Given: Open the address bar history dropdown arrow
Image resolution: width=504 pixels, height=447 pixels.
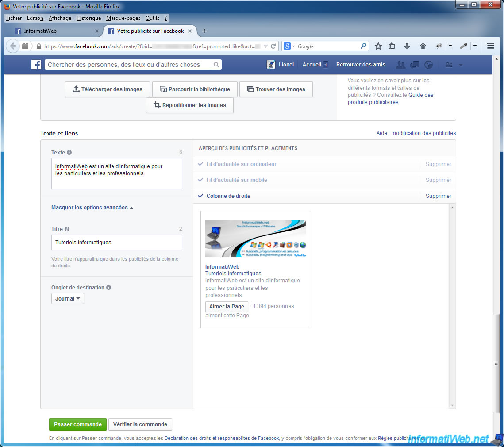Looking at the screenshot, I should pyautogui.click(x=265, y=46).
